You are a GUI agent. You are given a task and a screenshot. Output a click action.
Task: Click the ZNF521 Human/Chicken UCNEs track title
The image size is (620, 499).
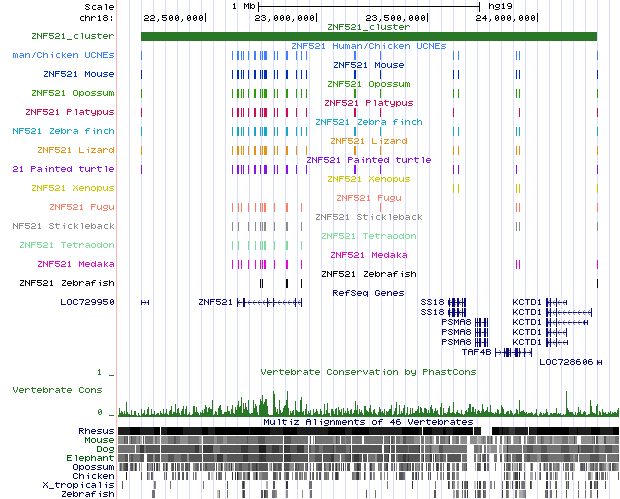tap(368, 46)
